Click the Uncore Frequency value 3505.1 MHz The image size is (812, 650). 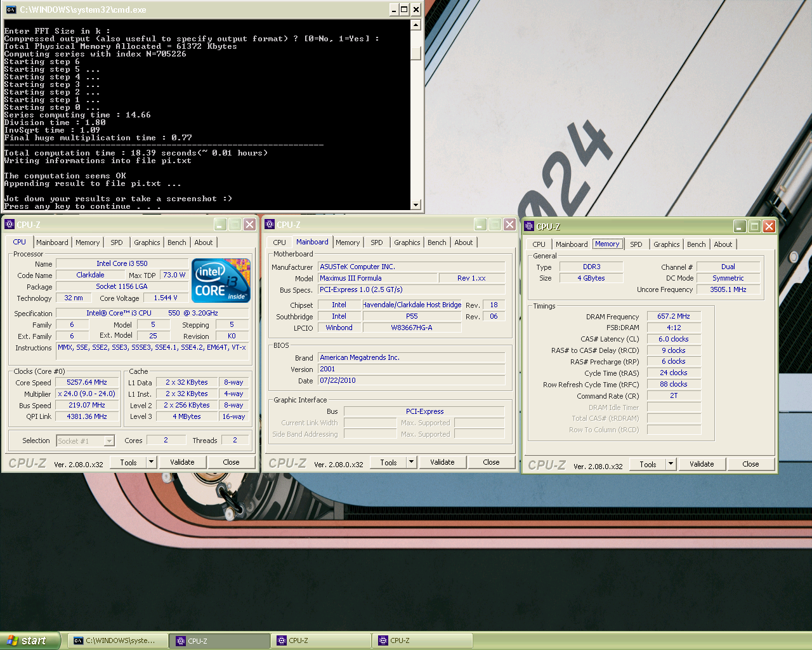[x=728, y=289]
